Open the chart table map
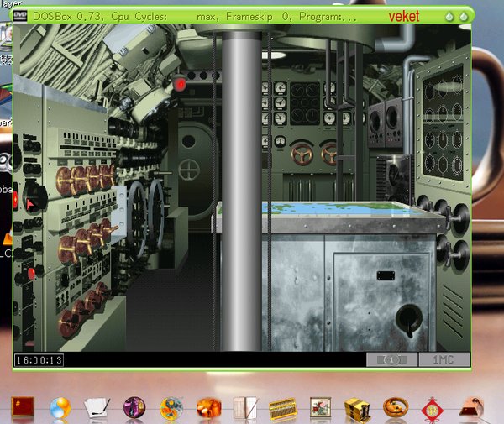Image resolution: width=504 pixels, height=424 pixels. click(x=324, y=209)
